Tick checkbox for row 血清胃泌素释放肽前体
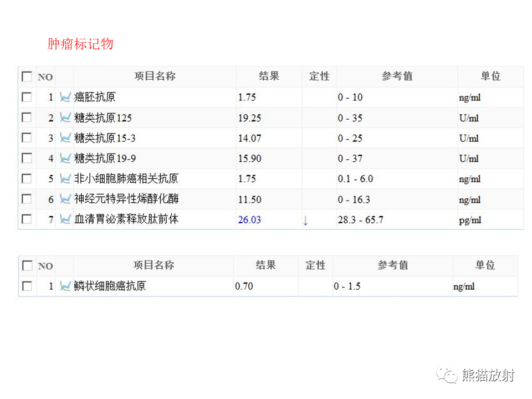The height and width of the screenshot is (399, 532). pos(27,219)
